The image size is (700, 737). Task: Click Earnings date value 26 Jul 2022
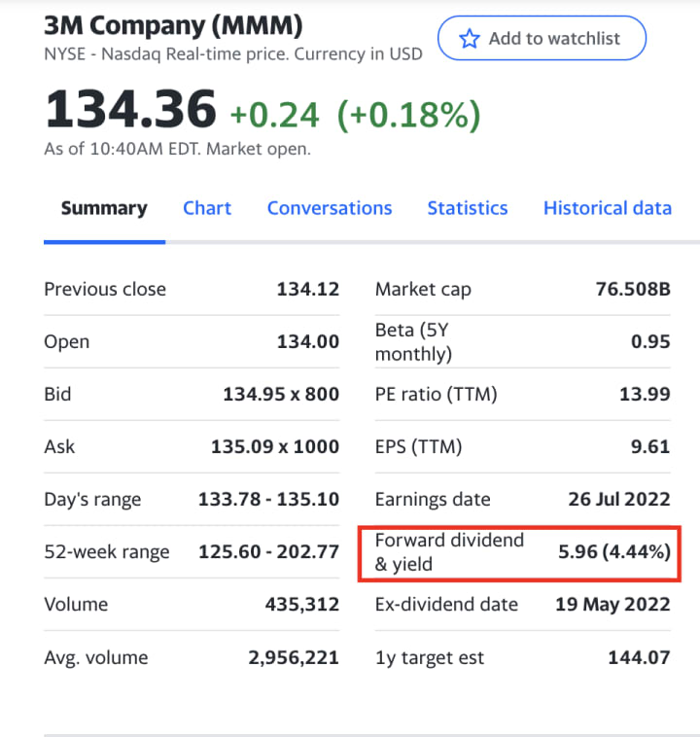tap(619, 499)
